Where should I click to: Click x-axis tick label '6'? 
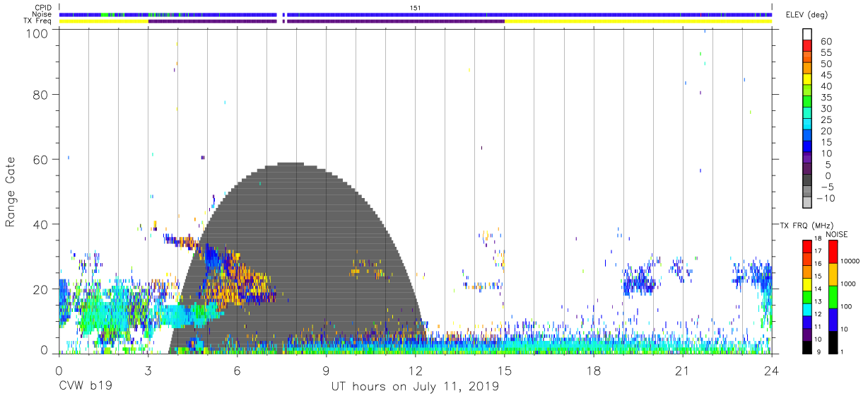[237, 370]
